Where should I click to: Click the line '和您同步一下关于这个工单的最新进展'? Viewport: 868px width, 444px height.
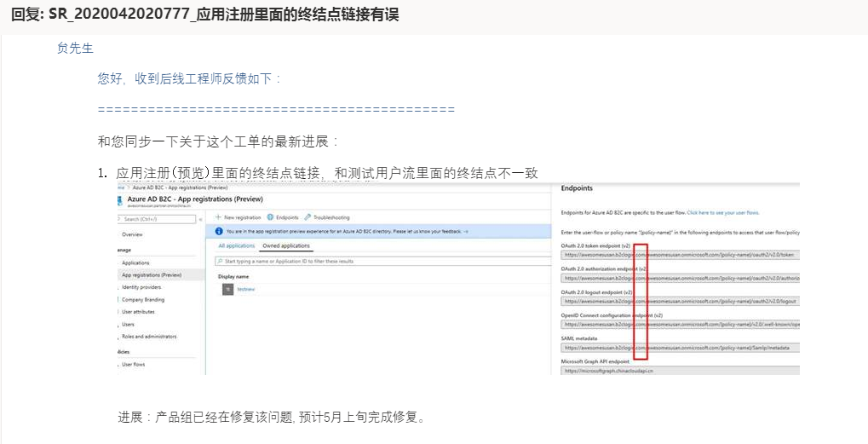[217, 141]
